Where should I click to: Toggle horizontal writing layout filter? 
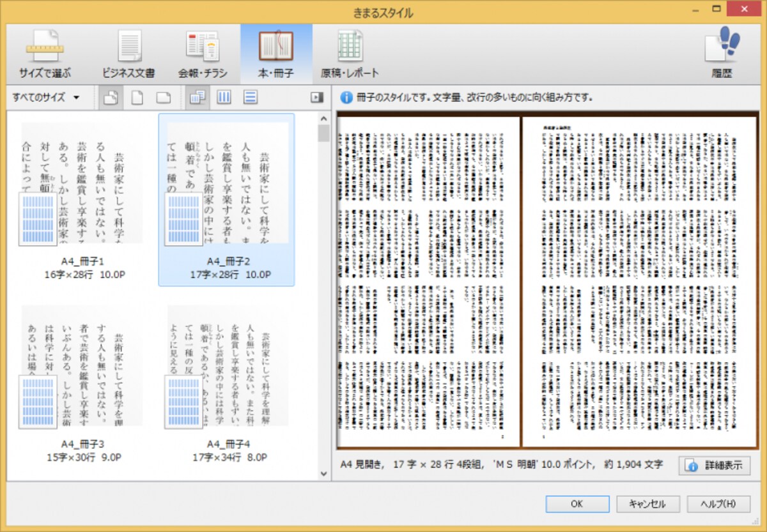tap(251, 98)
